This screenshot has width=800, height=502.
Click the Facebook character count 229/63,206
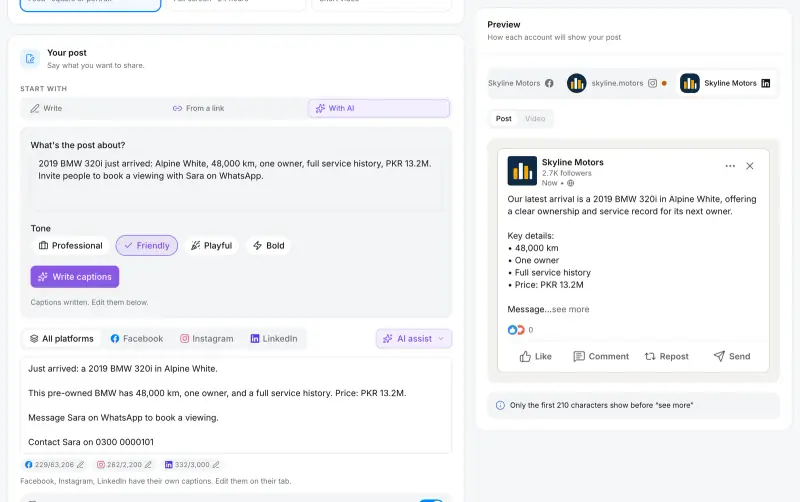point(54,465)
